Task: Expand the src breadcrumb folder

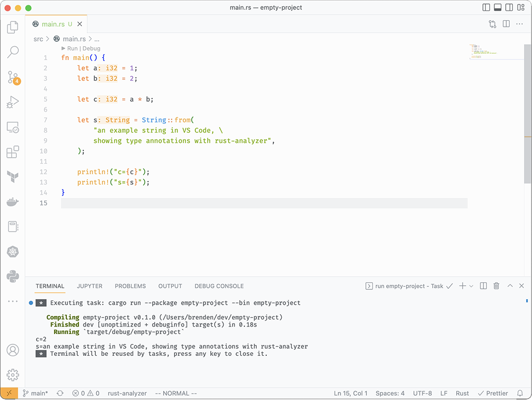Action: pyautogui.click(x=38, y=39)
